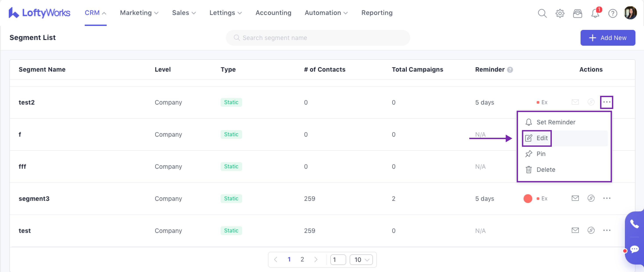The width and height of the screenshot is (644, 272).
Task: Expand the Marketing dropdown menu
Action: point(139,13)
